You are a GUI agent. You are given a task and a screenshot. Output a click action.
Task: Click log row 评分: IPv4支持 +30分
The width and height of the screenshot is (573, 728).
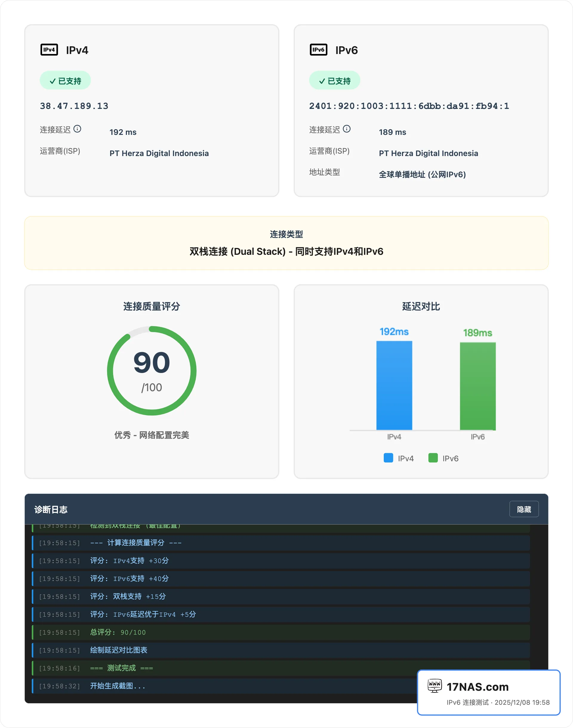pos(281,561)
